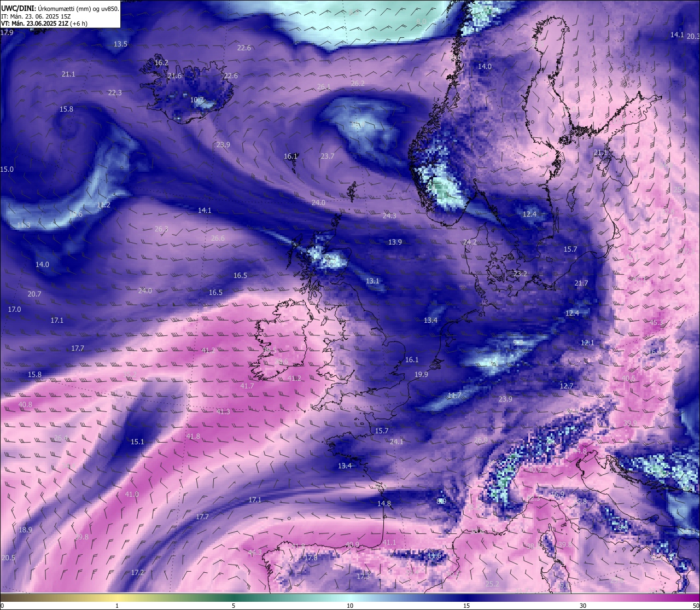Click the color bar tick label 10
Screen dimensions: 700x610
[350, 606]
